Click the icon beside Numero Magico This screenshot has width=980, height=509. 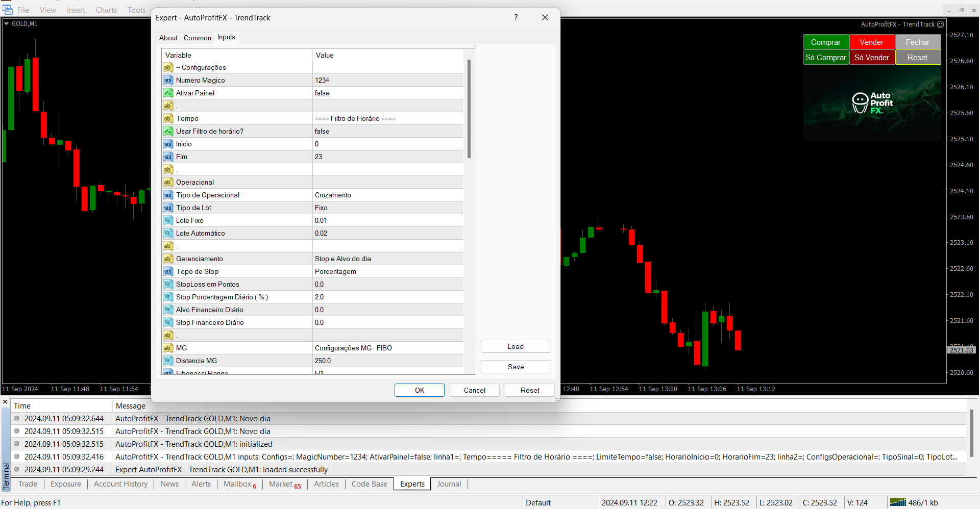[x=168, y=80]
